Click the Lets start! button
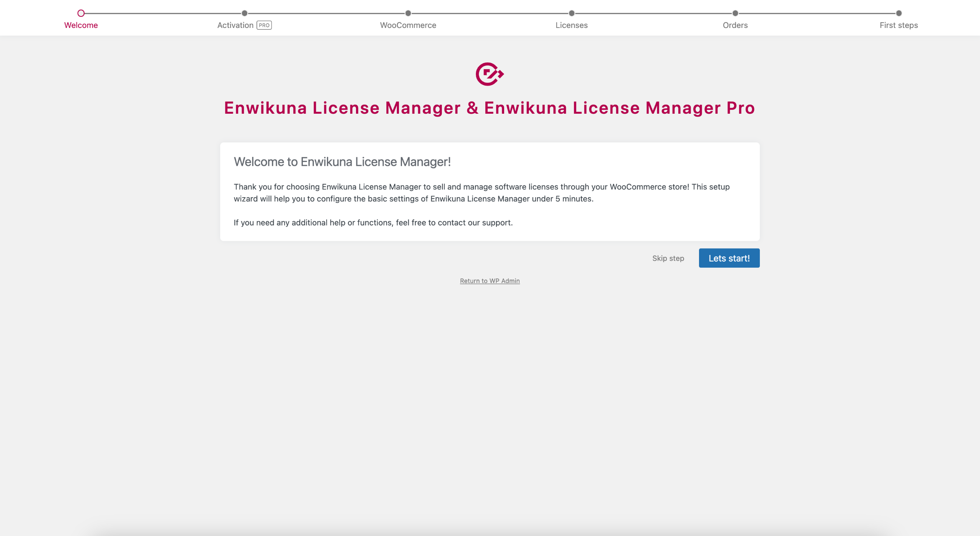Image resolution: width=980 pixels, height=536 pixels. 729,258
